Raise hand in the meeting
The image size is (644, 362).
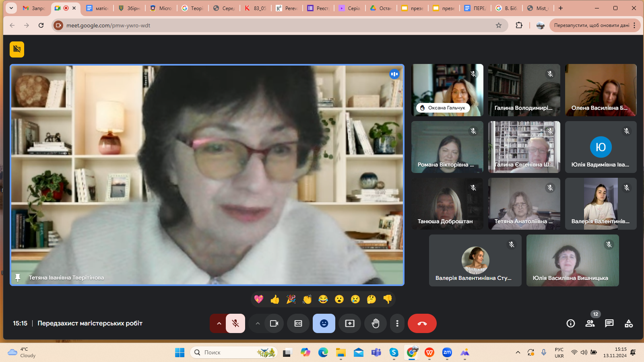click(x=376, y=323)
